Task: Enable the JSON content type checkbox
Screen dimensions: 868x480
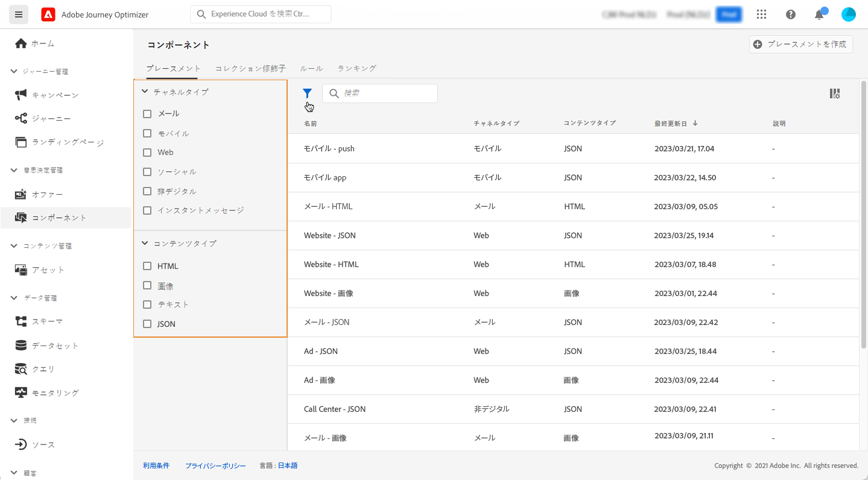Action: [147, 324]
